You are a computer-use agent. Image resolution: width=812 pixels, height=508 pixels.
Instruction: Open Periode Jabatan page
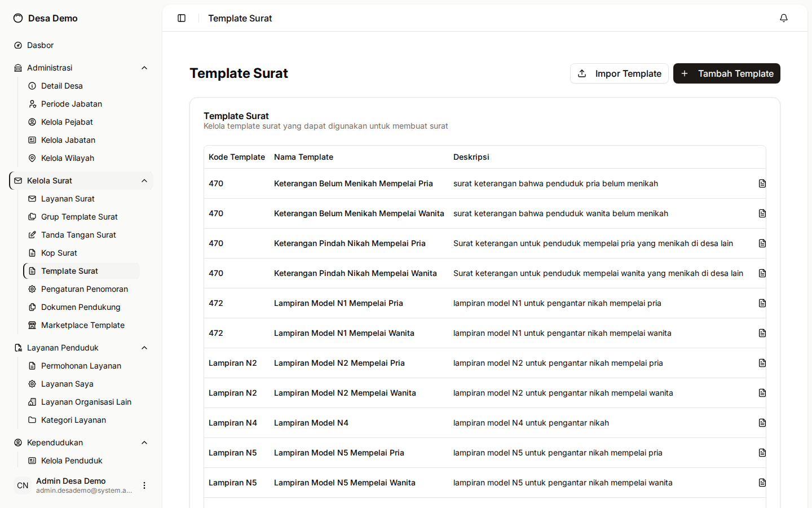[x=81, y=104]
